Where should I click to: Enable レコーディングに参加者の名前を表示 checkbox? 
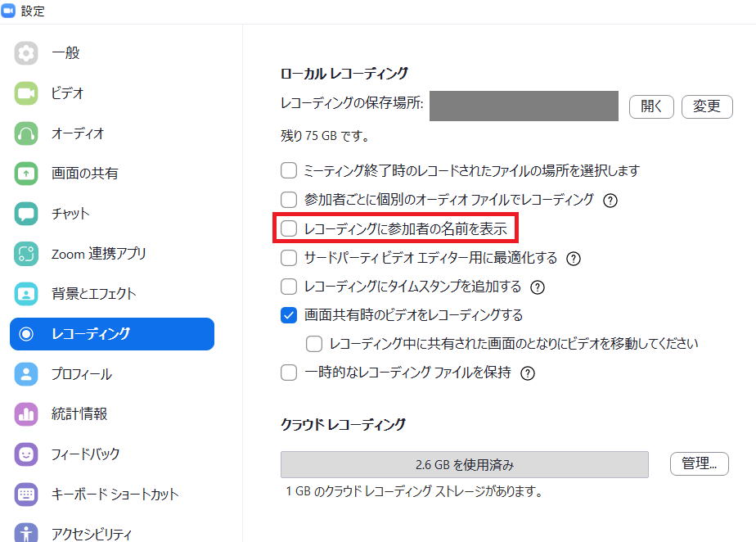(289, 229)
